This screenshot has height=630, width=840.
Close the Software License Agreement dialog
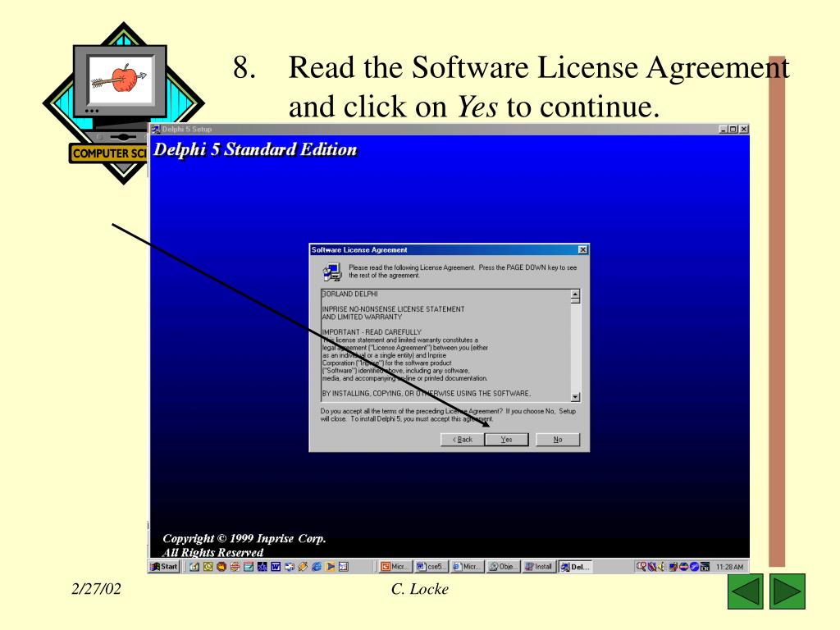click(582, 249)
